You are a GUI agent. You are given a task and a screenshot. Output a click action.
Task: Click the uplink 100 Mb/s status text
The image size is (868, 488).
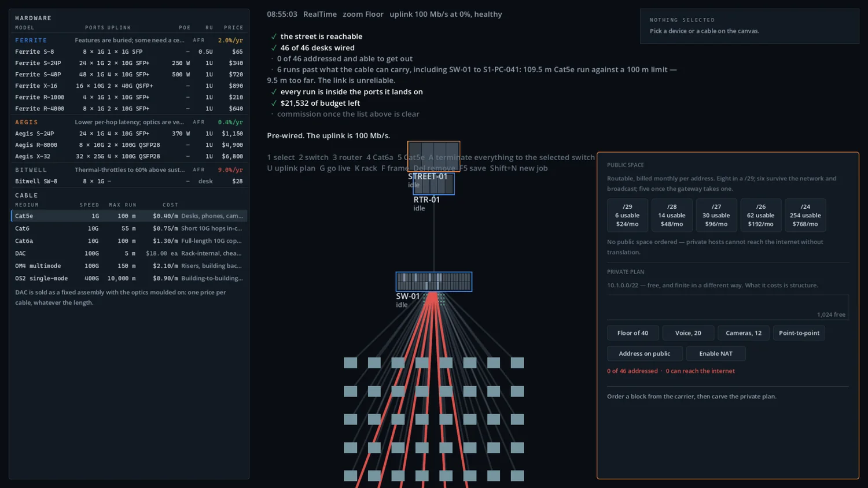446,14
